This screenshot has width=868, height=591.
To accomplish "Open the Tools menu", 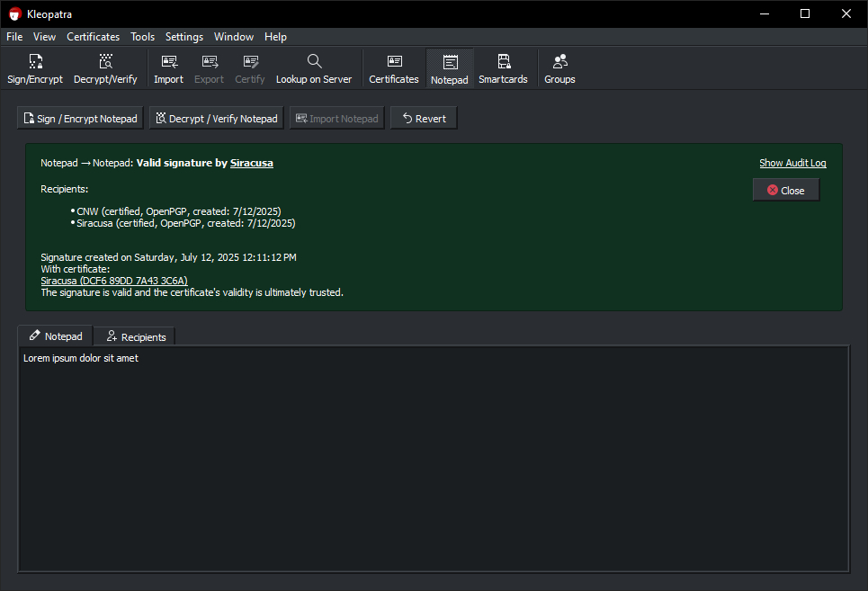I will click(142, 37).
